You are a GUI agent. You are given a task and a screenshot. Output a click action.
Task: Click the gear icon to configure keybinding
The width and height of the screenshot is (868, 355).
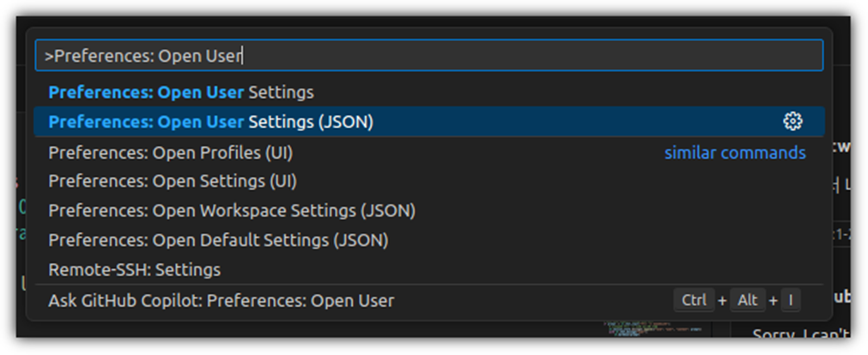(x=792, y=122)
